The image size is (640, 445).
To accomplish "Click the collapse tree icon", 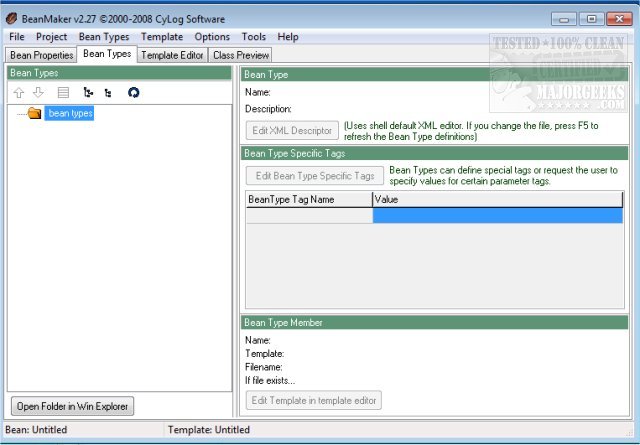I will pyautogui.click(x=108, y=93).
